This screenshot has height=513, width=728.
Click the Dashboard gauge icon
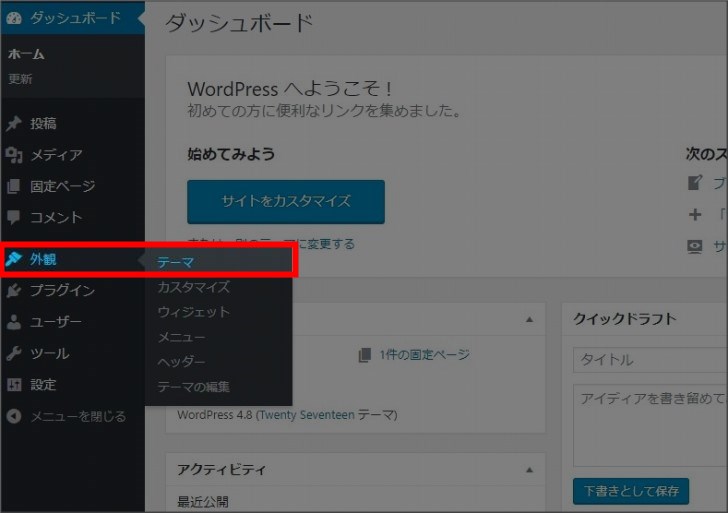14,18
